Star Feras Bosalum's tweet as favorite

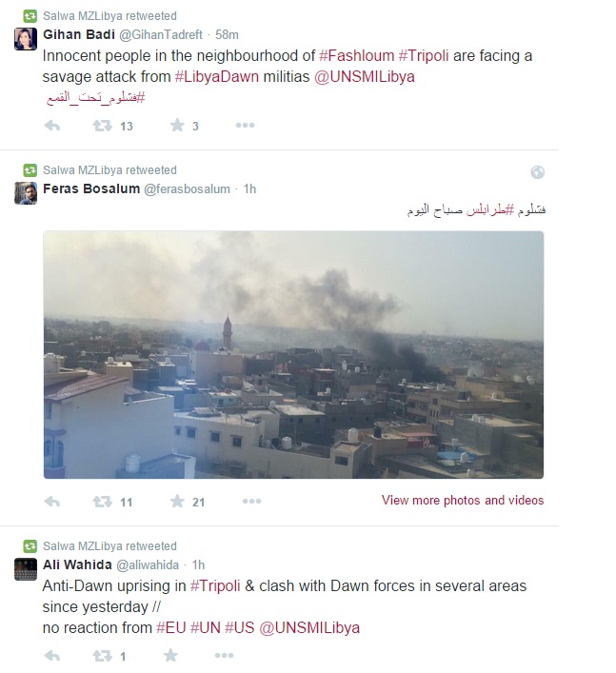pos(177,501)
